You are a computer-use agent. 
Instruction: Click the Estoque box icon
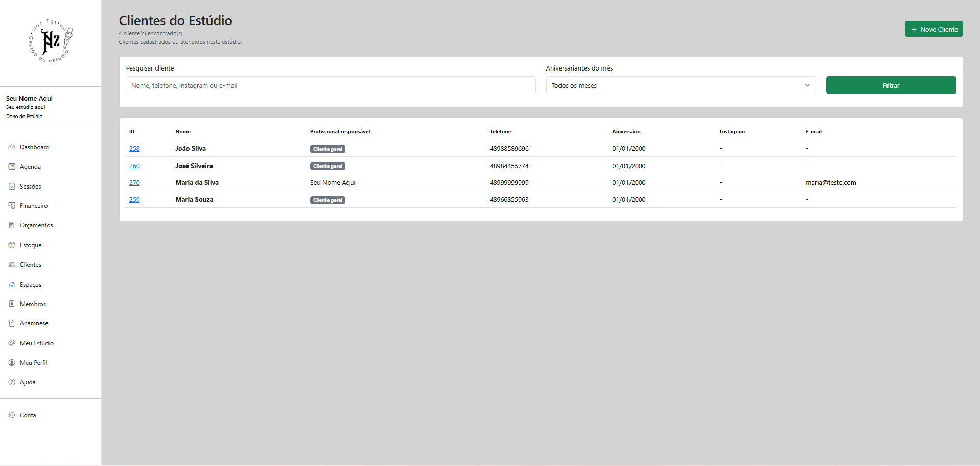point(12,245)
